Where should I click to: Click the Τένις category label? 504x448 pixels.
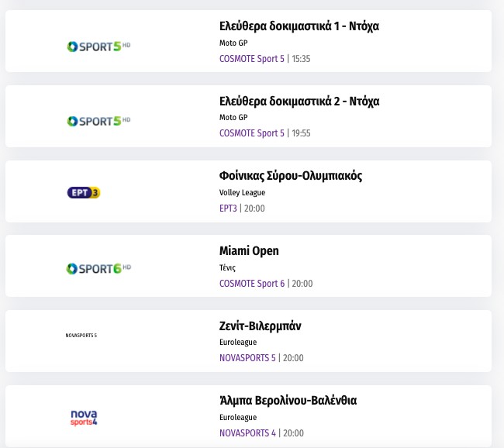coord(227,268)
